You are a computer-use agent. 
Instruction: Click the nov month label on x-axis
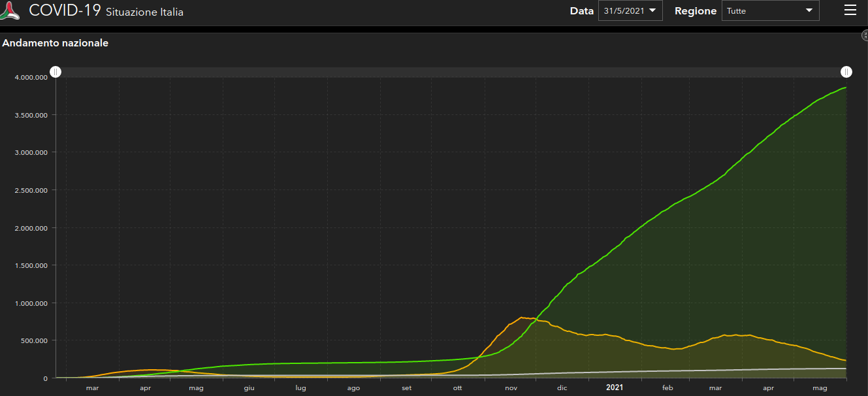click(x=510, y=388)
